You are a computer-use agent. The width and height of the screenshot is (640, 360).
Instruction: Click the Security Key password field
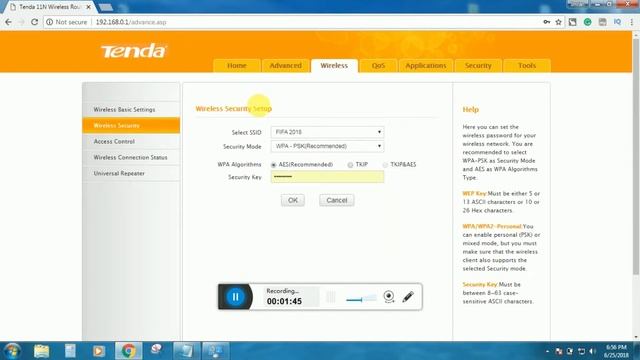[x=327, y=177]
